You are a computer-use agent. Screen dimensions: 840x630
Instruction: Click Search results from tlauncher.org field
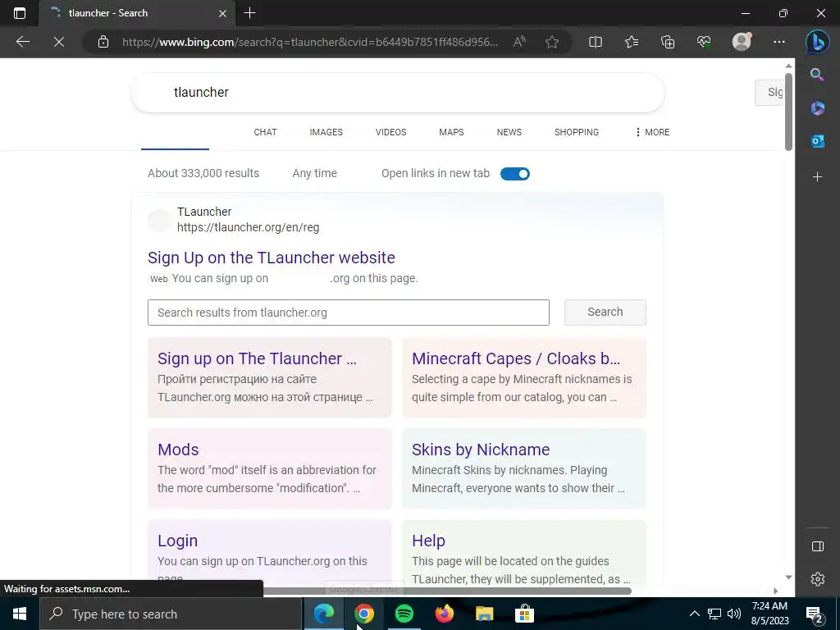[348, 313]
